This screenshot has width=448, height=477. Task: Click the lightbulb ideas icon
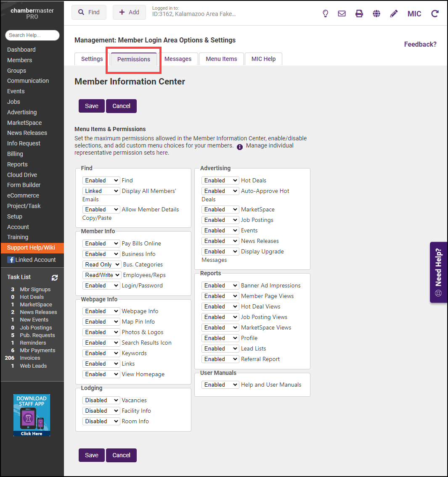(325, 13)
